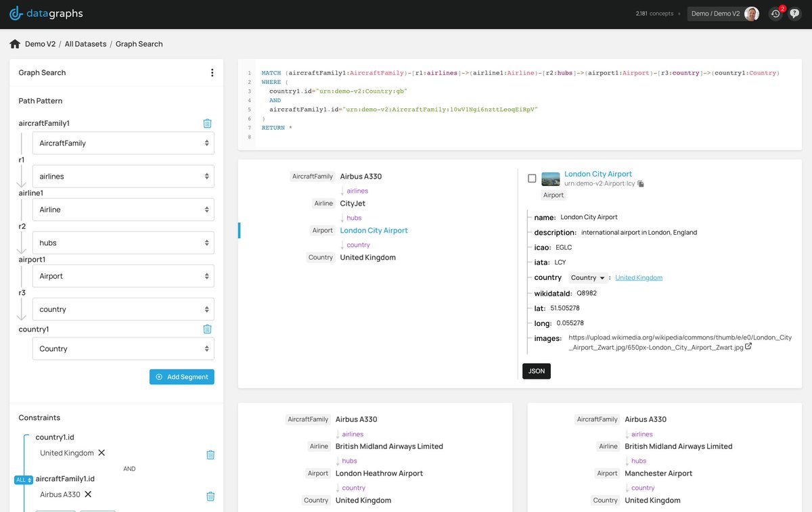The width and height of the screenshot is (812, 512).
Task: Click Graph Search breadcrumb
Action: pos(139,44)
